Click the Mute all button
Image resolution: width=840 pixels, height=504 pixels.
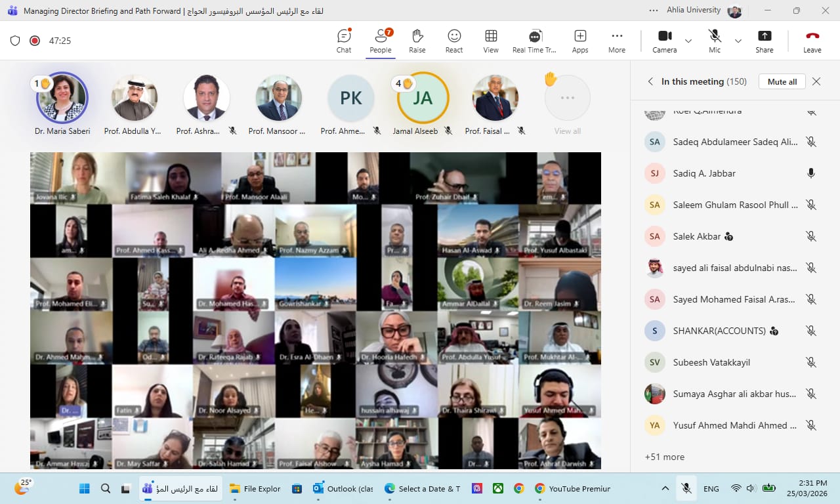coord(782,81)
